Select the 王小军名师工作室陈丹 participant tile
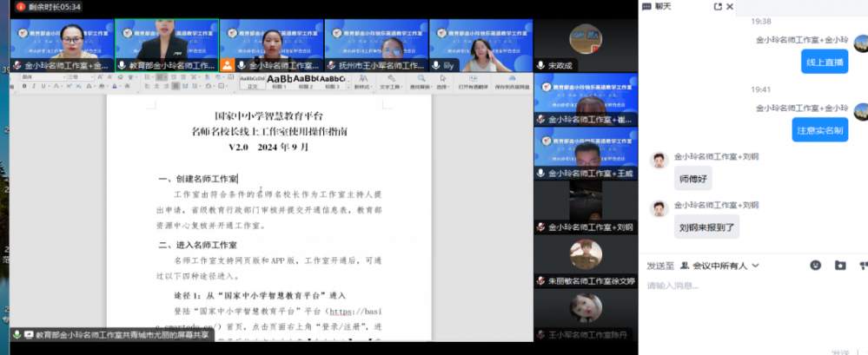The height and width of the screenshot is (355, 868). [586, 314]
